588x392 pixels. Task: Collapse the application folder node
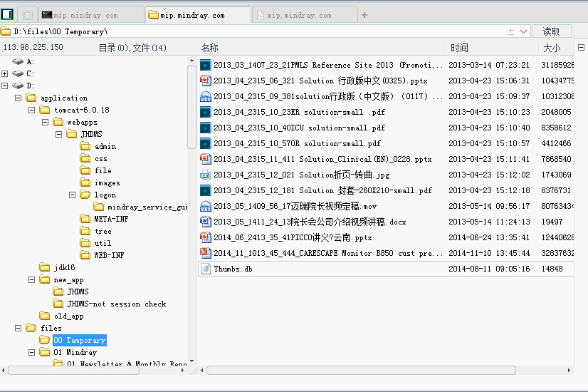pos(18,98)
